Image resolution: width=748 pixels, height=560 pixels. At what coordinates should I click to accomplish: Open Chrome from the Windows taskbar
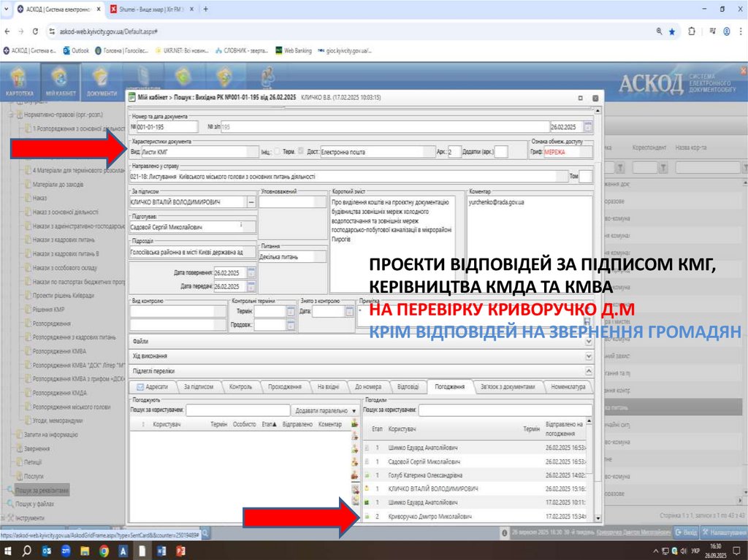click(104, 551)
